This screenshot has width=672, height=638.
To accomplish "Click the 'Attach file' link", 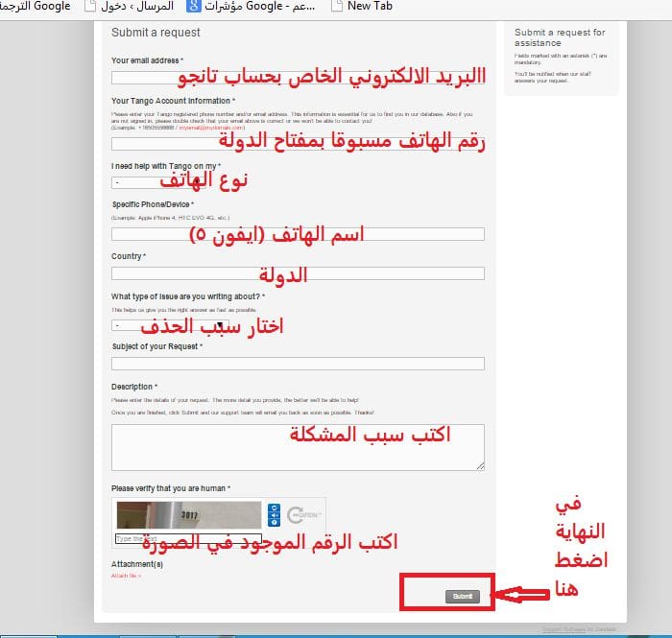I will click(126, 576).
